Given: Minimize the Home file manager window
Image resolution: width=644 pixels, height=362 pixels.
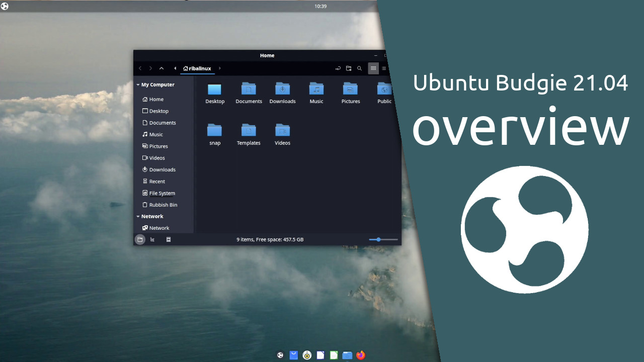Looking at the screenshot, I should [376, 55].
